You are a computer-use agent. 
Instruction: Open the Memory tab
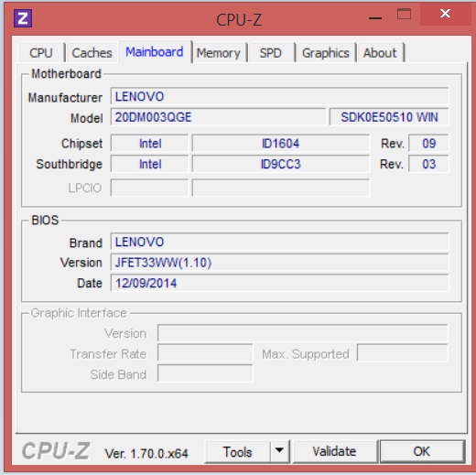pos(219,53)
